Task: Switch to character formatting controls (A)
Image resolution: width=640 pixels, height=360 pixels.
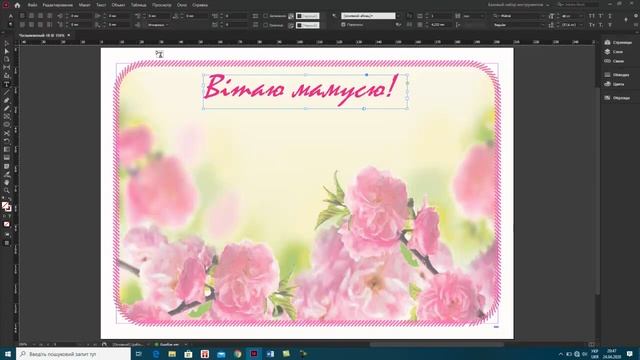Action: [x=11, y=16]
